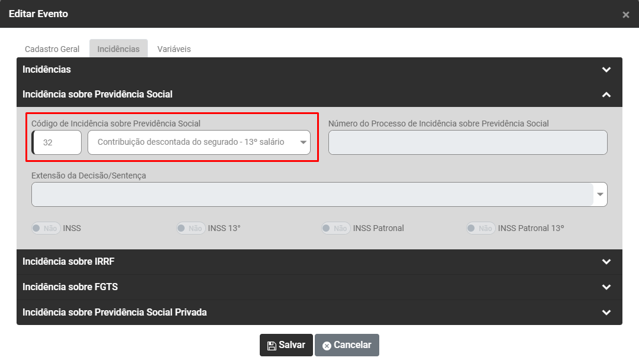Click the Cancelar button
The height and width of the screenshot is (364, 639).
(x=347, y=345)
